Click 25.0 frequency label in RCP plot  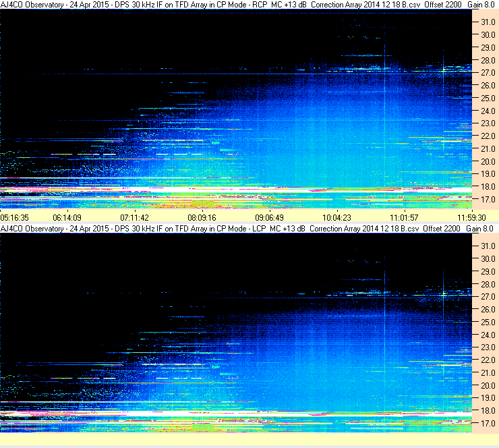pos(488,99)
